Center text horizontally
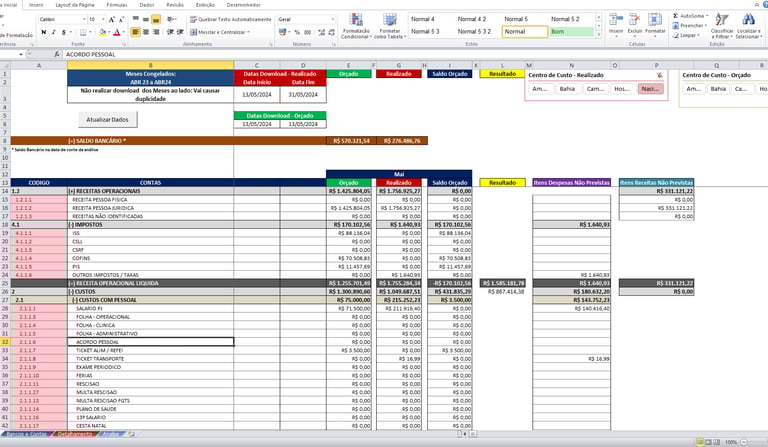 (x=146, y=32)
